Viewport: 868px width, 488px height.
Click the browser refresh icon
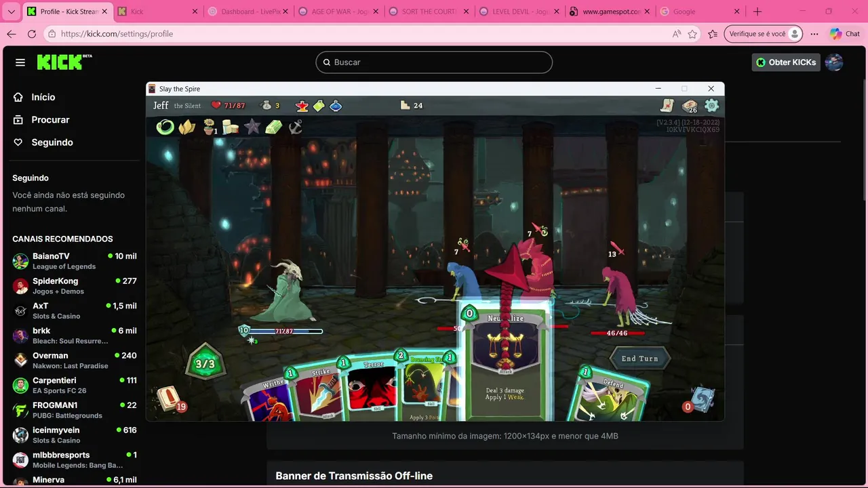[x=32, y=34]
